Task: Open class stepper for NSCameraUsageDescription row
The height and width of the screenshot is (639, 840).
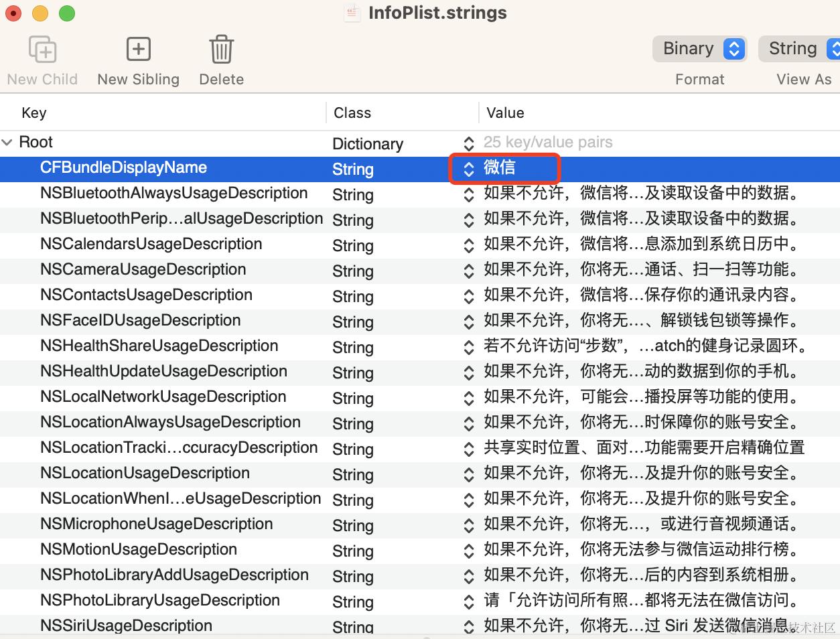Action: tap(469, 271)
